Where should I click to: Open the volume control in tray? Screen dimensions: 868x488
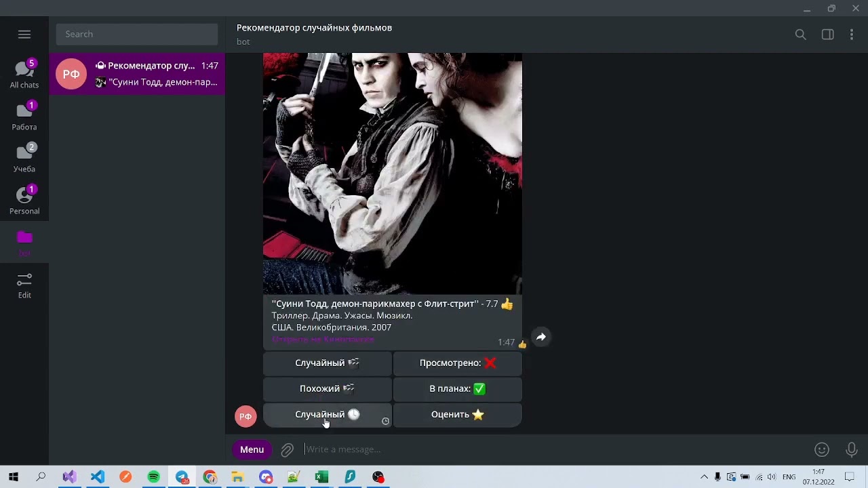click(x=772, y=477)
